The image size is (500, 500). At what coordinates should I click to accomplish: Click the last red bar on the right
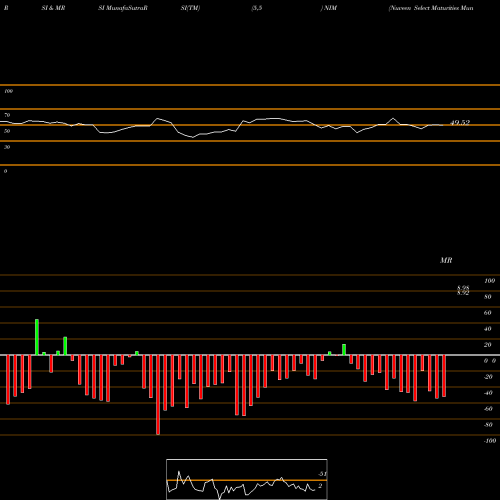click(x=444, y=376)
